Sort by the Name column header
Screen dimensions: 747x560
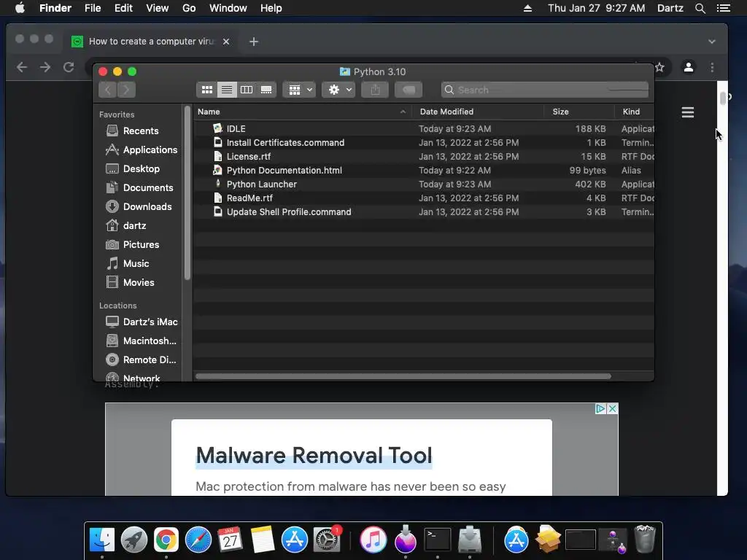303,112
